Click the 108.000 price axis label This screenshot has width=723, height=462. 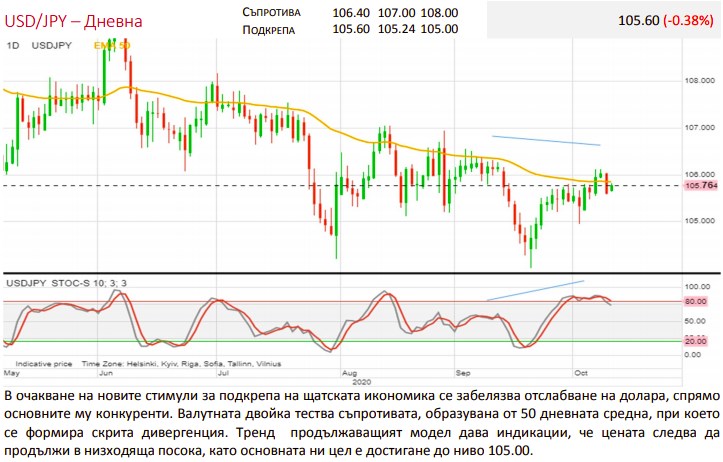tap(700, 81)
